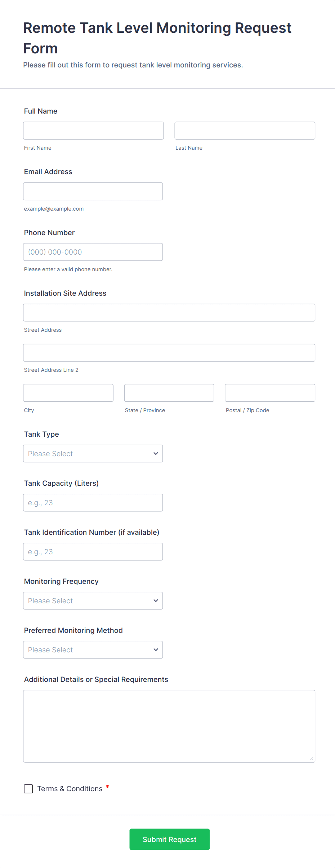Focus the Last Name text box
This screenshot has width=335, height=868.
pyautogui.click(x=245, y=131)
